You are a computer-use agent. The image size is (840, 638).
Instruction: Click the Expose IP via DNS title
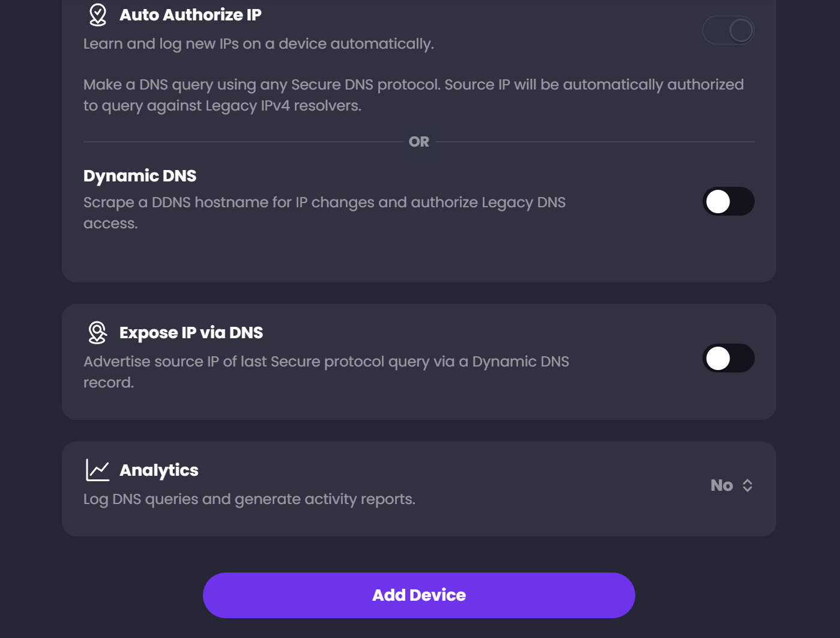coord(191,332)
